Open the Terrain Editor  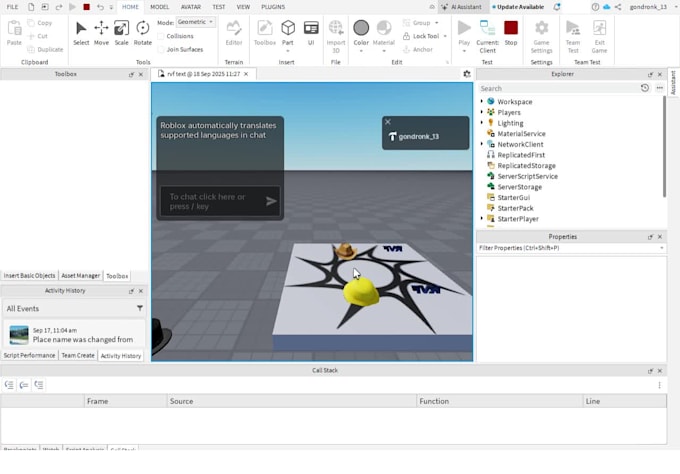(x=234, y=33)
